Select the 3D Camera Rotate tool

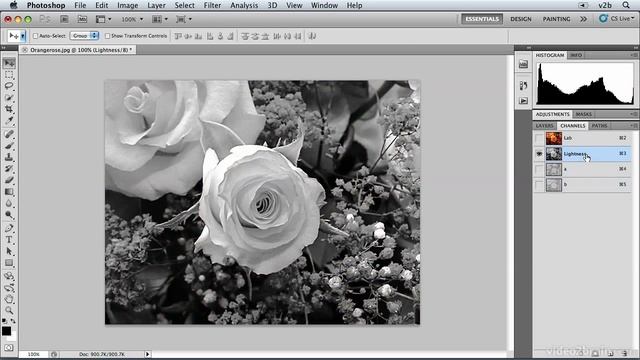9,288
